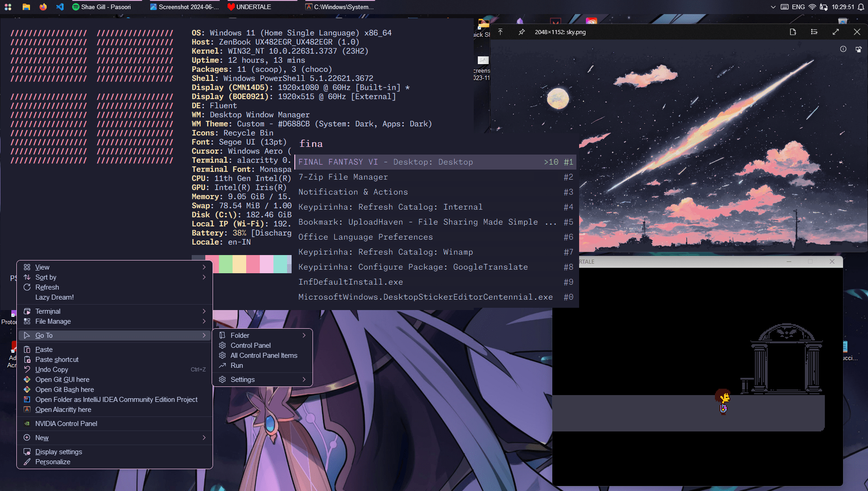Show hidden system tray icons chevron

pyautogui.click(x=773, y=7)
